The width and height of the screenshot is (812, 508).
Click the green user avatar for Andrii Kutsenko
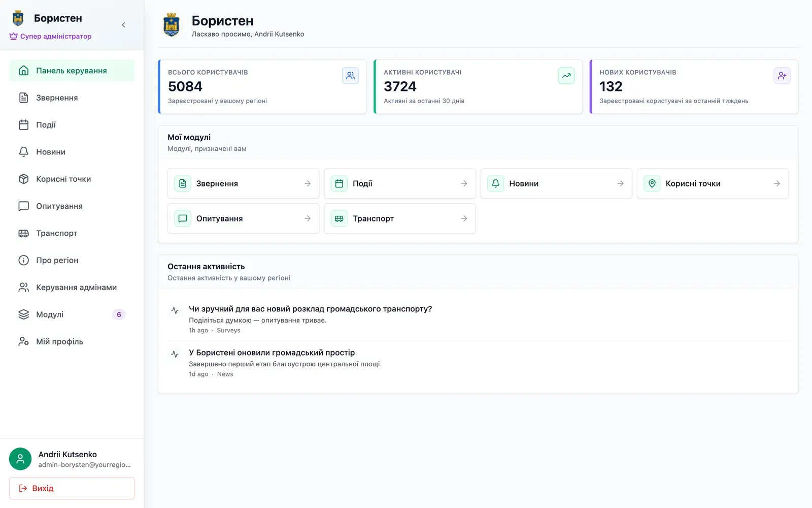pos(20,459)
